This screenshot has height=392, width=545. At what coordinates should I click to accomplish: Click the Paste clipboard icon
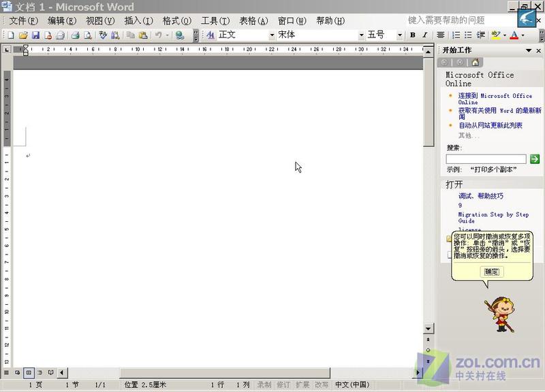coord(143,35)
